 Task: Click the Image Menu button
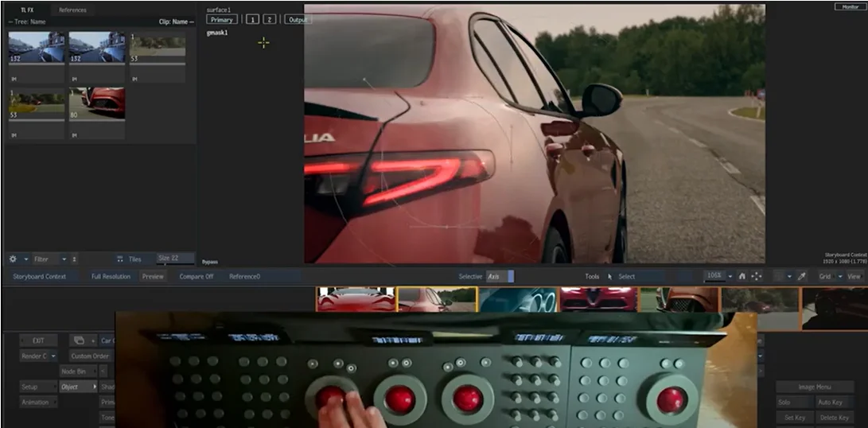(x=815, y=387)
